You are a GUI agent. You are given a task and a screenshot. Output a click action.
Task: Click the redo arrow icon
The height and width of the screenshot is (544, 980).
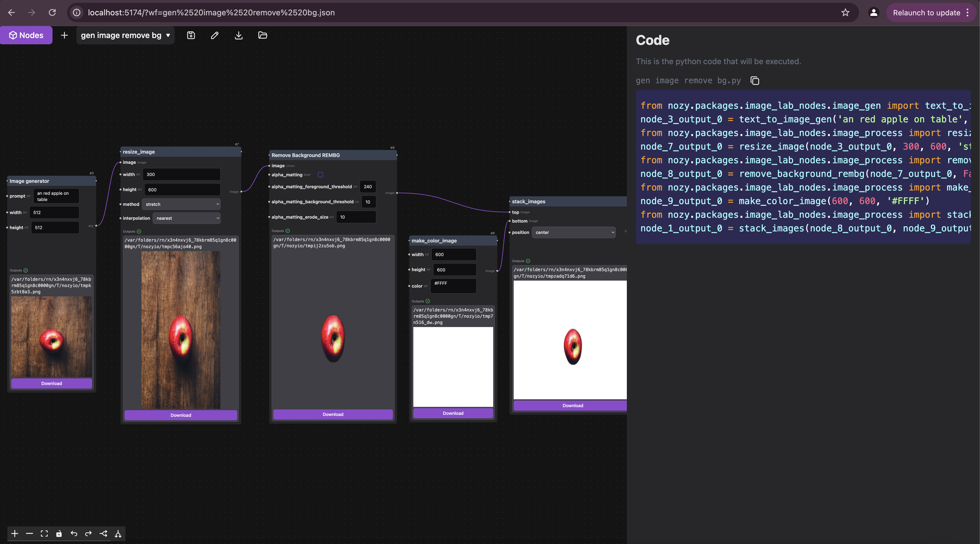click(88, 534)
